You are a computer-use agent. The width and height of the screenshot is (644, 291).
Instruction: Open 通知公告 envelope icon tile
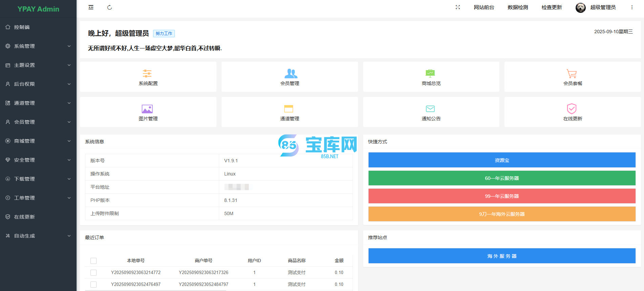430,109
